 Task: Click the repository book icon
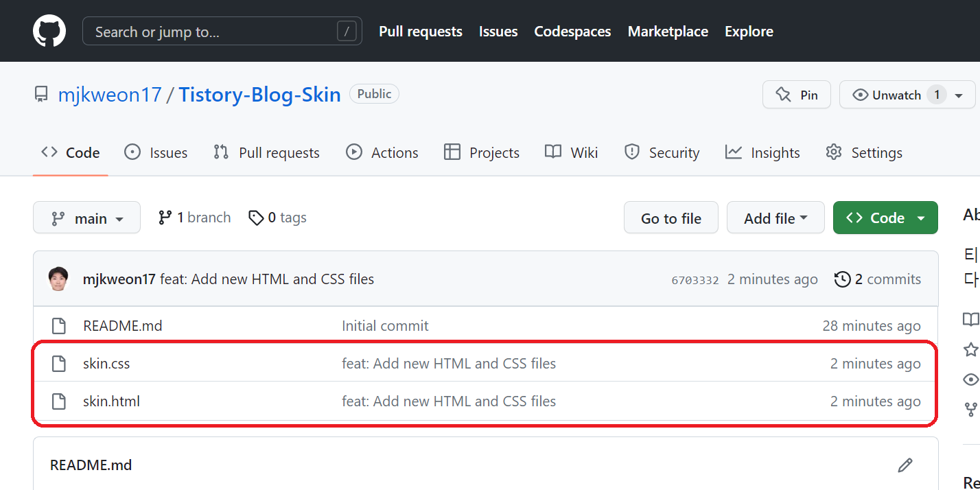click(42, 94)
